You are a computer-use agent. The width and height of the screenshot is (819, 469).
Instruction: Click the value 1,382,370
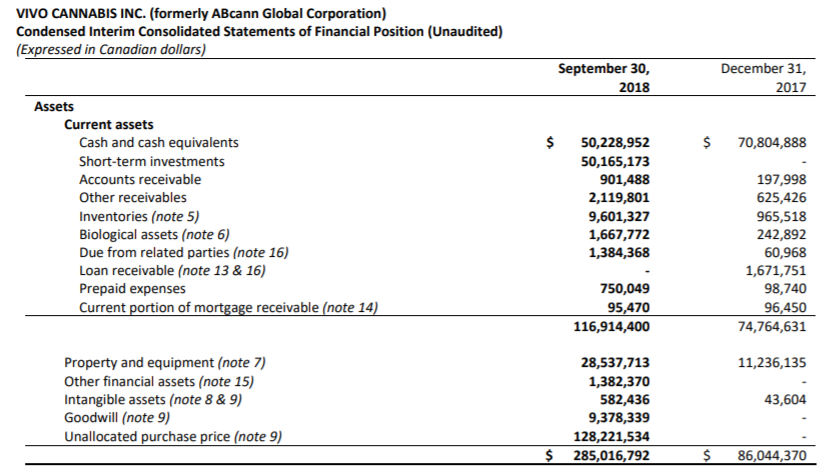point(619,381)
